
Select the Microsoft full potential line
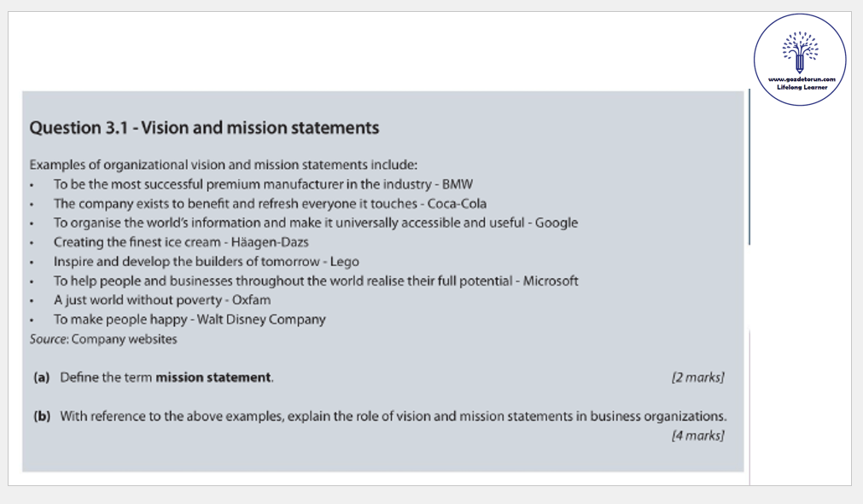316,281
